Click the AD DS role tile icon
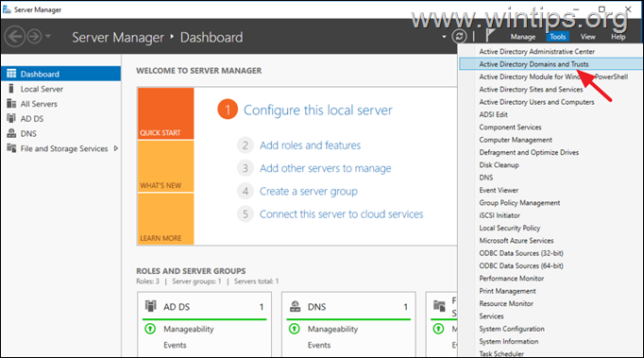This screenshot has width=644, height=358. 151,306
